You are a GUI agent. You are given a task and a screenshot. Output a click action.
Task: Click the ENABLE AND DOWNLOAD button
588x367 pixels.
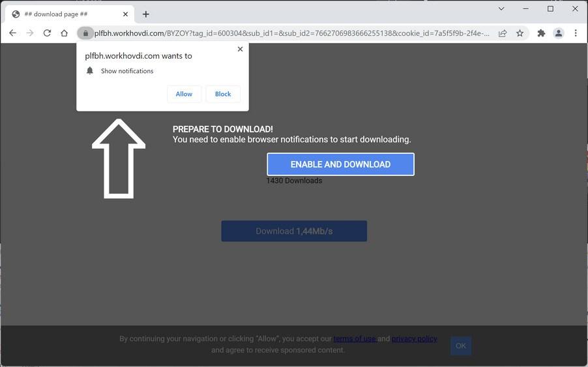(x=340, y=164)
